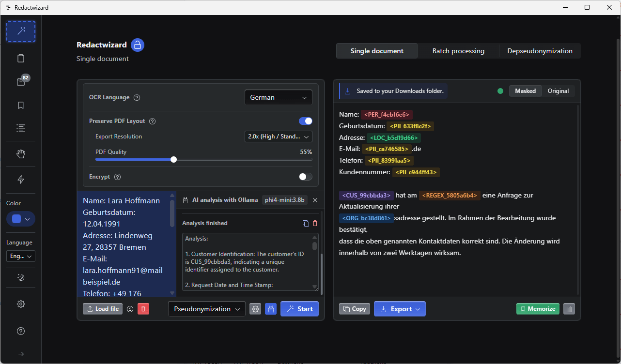This screenshot has width=621, height=364.
Task: Open pseudonymization settings gear button
Action: [x=255, y=309]
